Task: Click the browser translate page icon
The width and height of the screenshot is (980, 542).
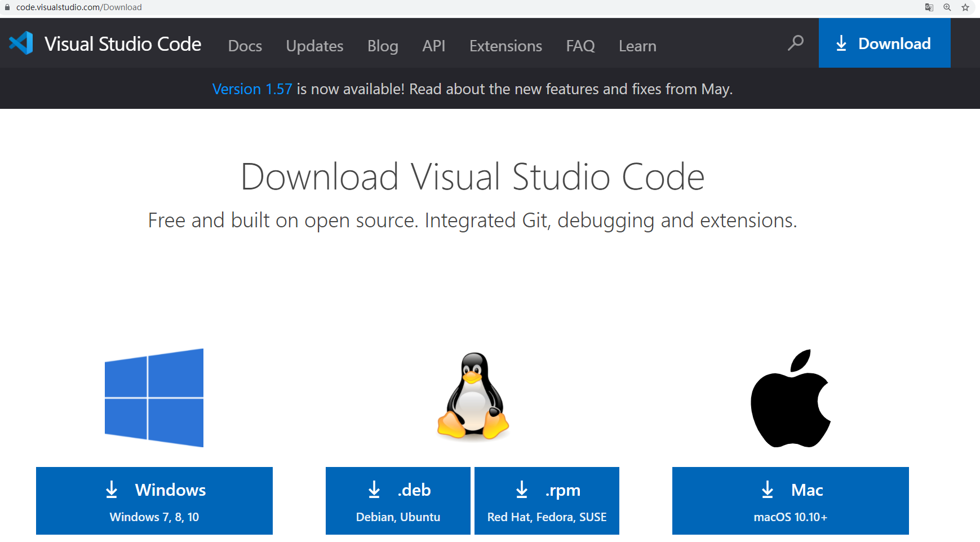Action: click(x=929, y=7)
